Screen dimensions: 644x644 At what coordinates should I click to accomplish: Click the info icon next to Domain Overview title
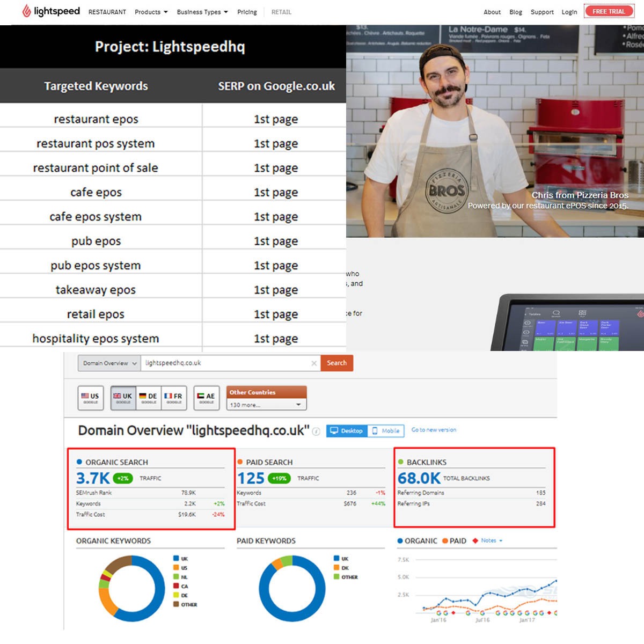tap(317, 431)
